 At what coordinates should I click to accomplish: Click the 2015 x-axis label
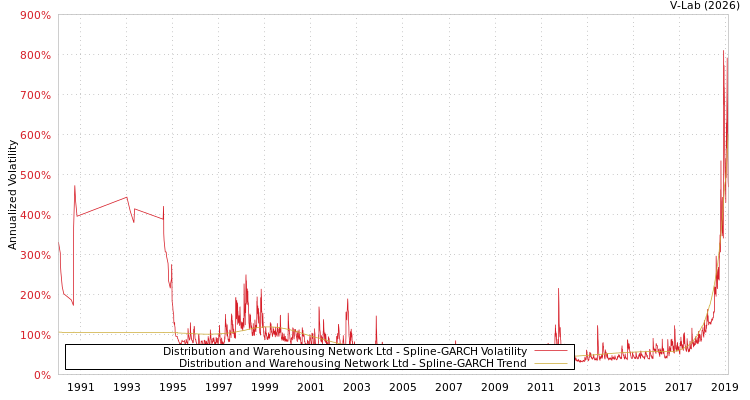click(x=633, y=387)
